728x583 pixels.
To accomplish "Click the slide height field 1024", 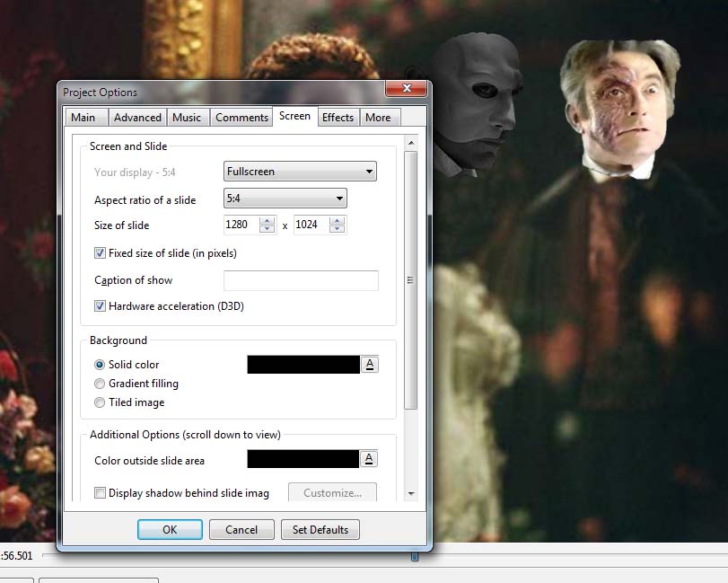I will pyautogui.click(x=311, y=225).
